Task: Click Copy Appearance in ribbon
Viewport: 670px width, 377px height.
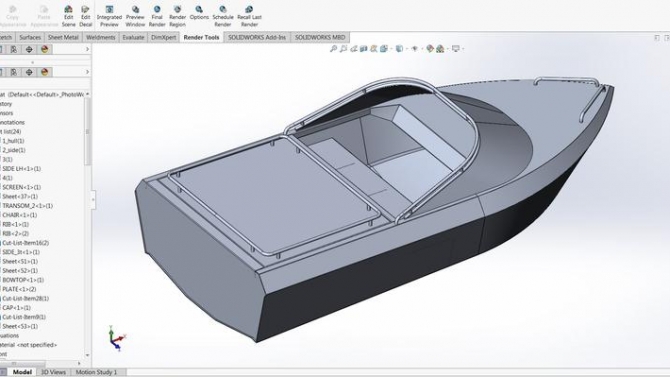Action: click(12, 16)
